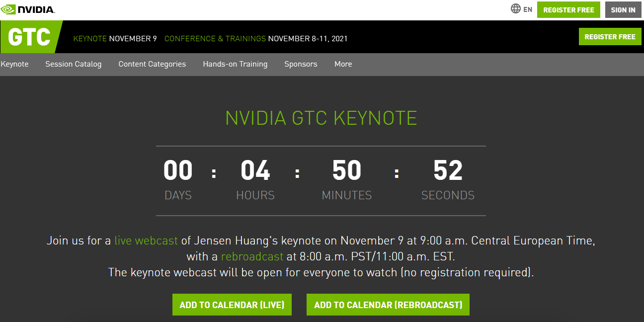Click REGISTER FREE in top header
This screenshot has width=644, height=322.
click(568, 10)
